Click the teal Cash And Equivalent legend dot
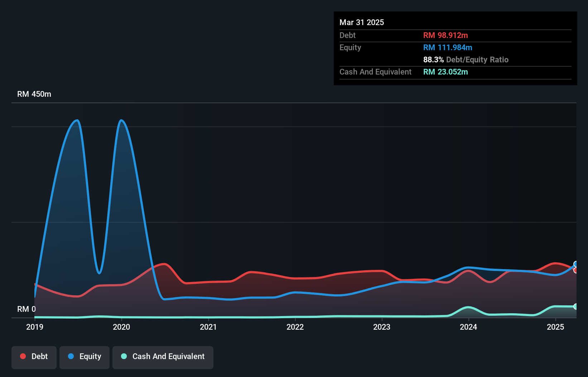Image resolution: width=588 pixels, height=377 pixels. coord(124,356)
